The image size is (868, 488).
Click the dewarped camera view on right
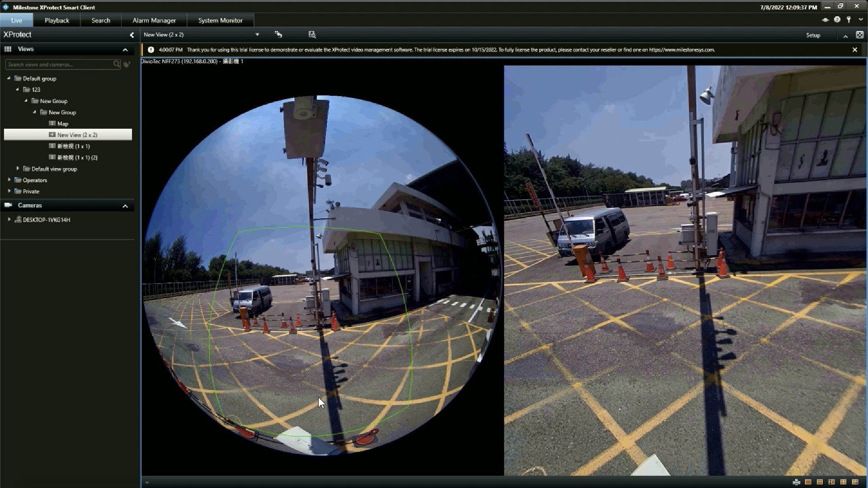pos(685,270)
